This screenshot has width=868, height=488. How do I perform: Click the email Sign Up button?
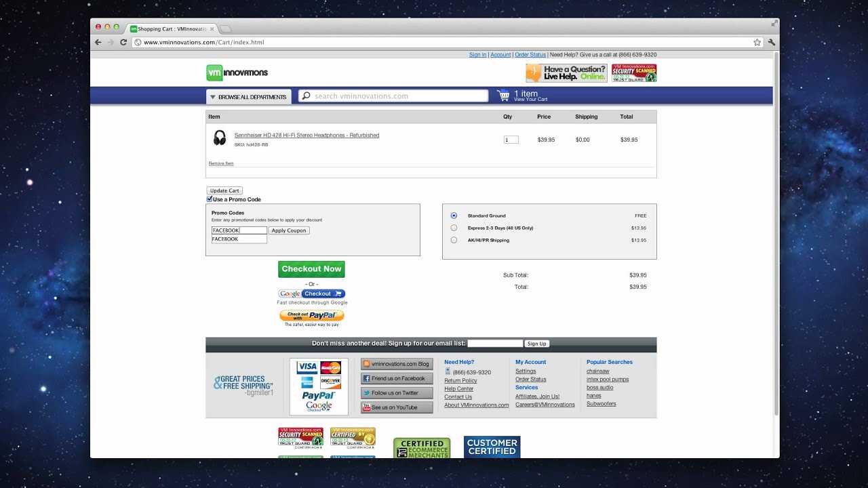click(536, 344)
